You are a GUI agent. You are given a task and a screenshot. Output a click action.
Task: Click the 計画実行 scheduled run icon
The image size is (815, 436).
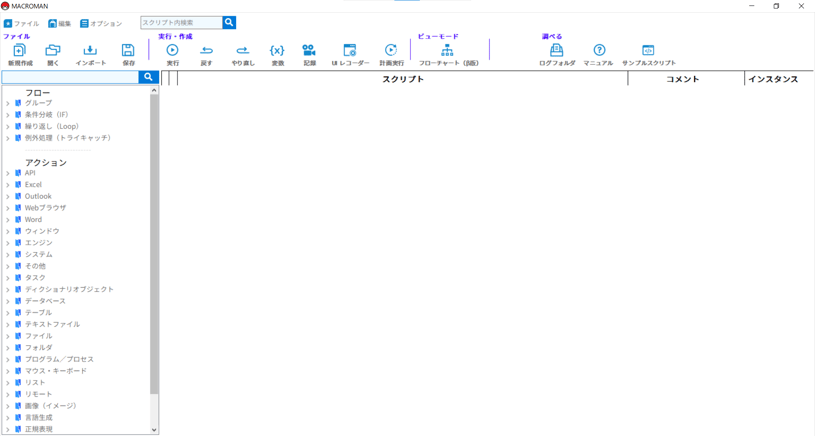click(391, 50)
